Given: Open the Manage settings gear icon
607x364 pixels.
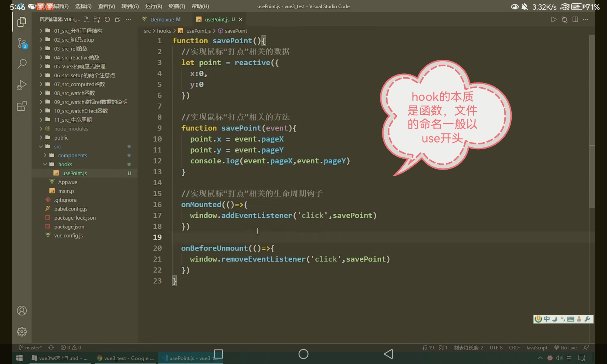Looking at the screenshot, I should click(x=22, y=332).
